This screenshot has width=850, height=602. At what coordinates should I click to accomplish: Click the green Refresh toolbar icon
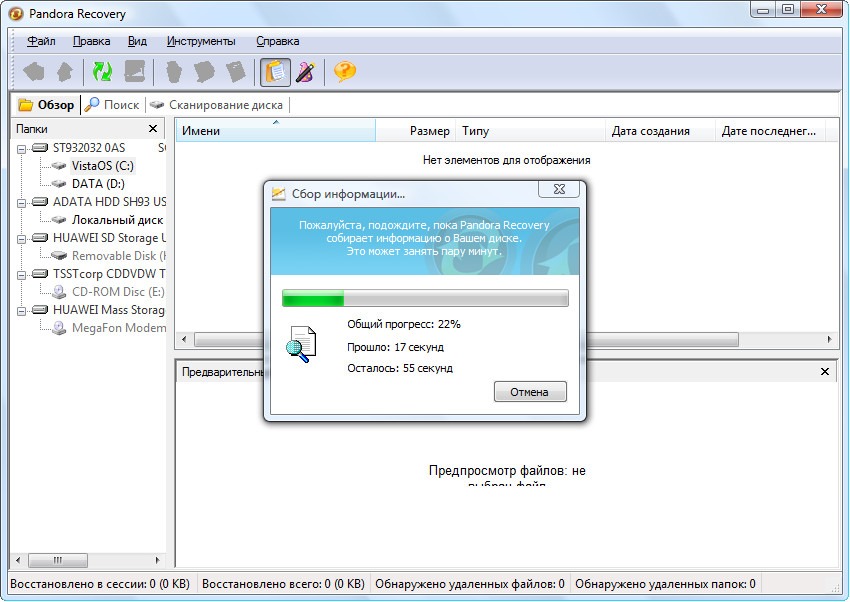102,72
